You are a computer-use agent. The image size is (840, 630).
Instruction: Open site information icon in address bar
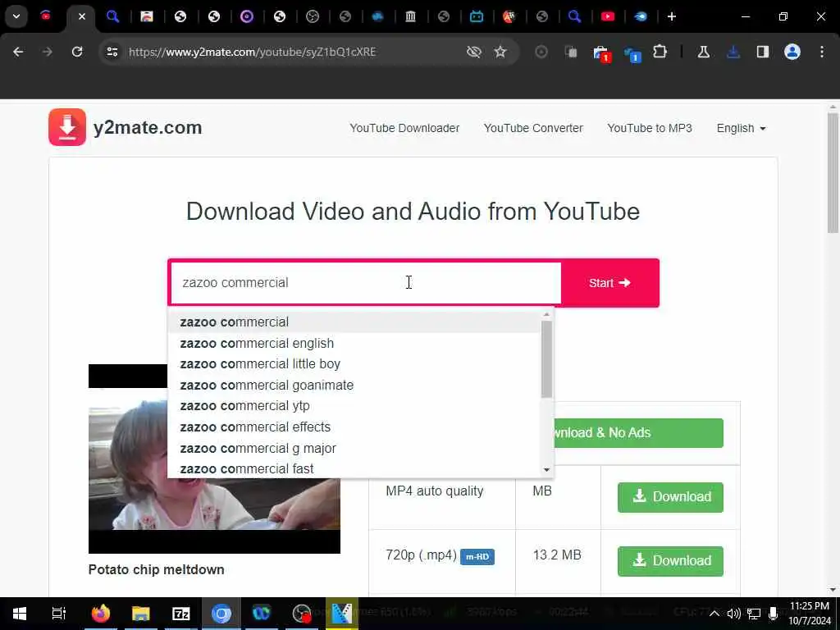(112, 52)
